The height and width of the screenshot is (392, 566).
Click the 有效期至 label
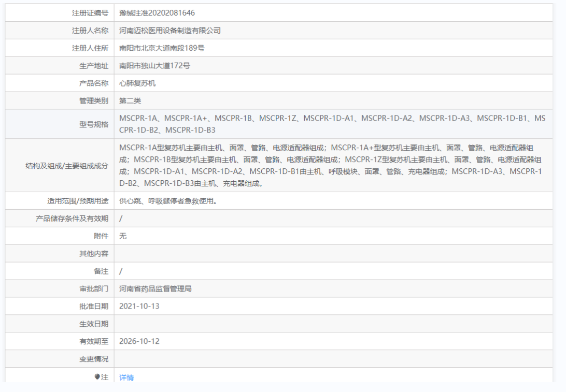point(94,342)
